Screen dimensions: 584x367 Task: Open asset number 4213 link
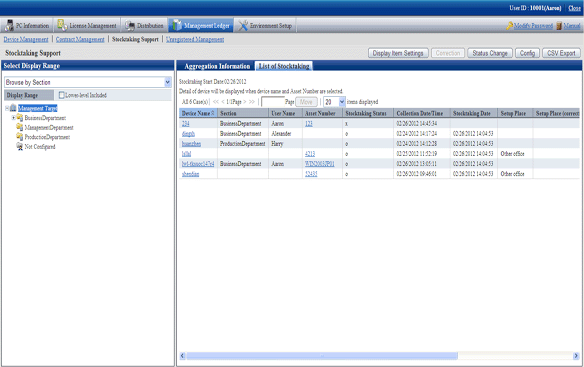[x=310, y=154]
